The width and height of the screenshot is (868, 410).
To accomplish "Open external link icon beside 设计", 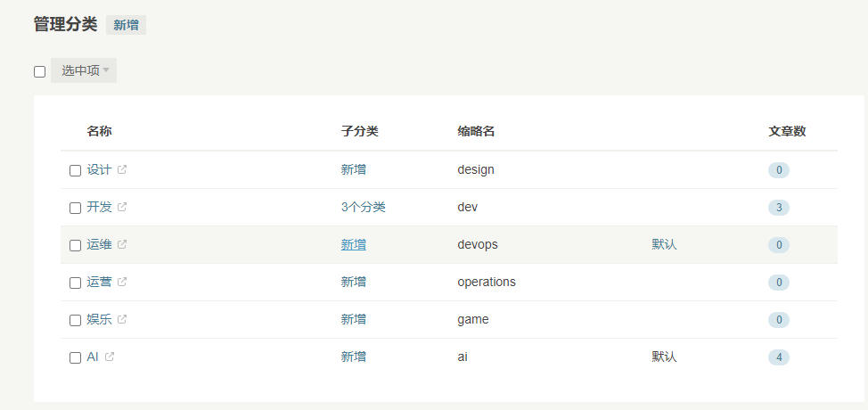I will [x=122, y=169].
